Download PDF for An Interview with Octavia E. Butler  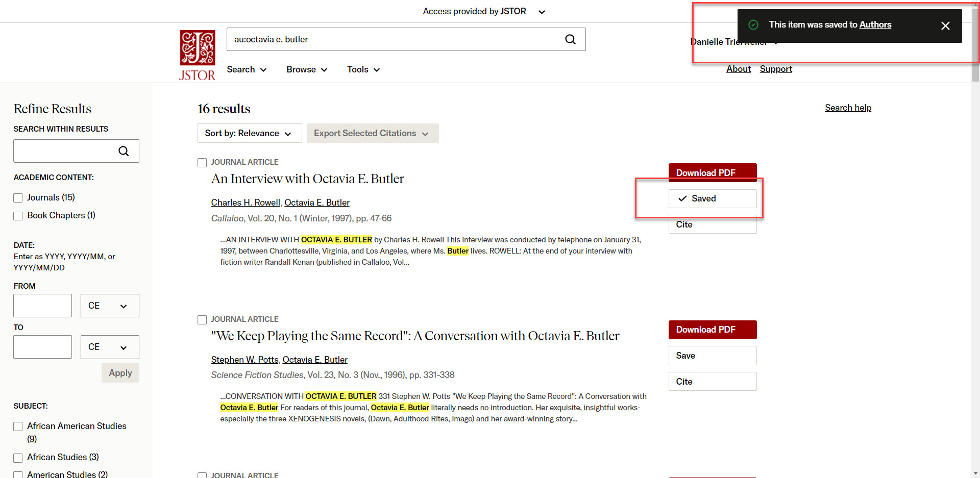pyautogui.click(x=713, y=172)
